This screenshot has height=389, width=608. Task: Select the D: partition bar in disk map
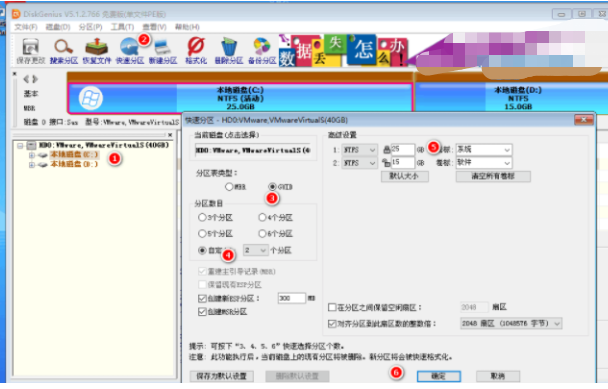512,98
